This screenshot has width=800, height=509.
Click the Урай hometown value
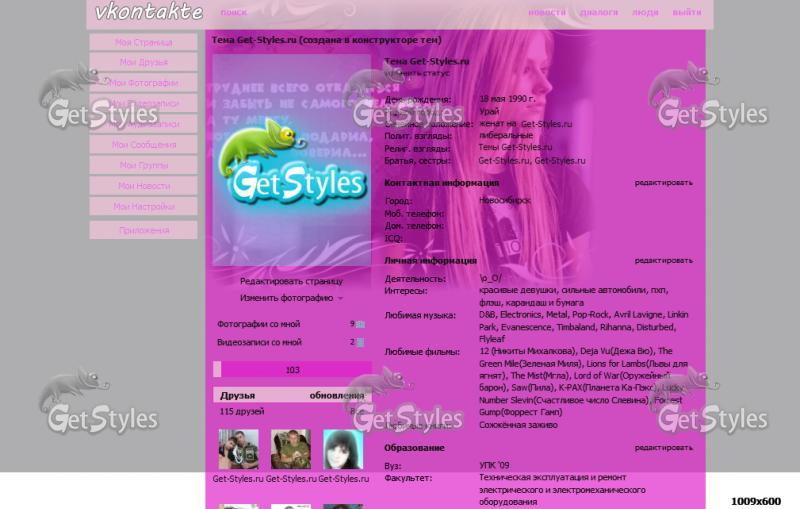(x=489, y=111)
